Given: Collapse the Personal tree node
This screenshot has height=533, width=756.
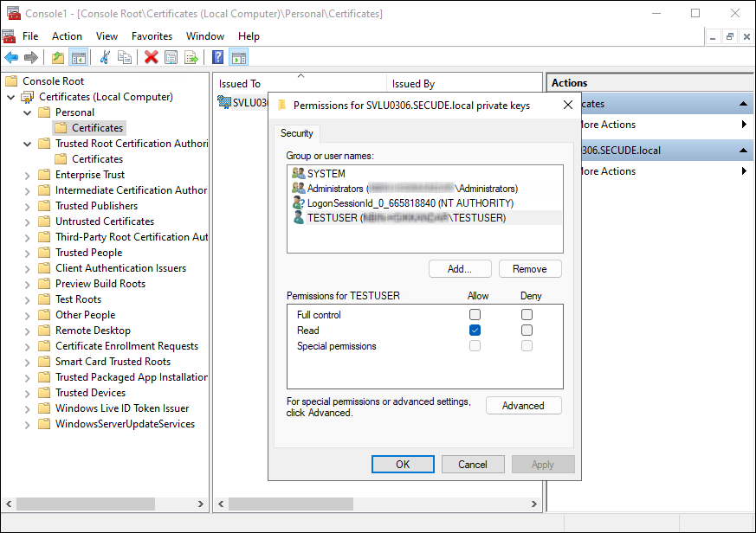Looking at the screenshot, I should [28, 112].
